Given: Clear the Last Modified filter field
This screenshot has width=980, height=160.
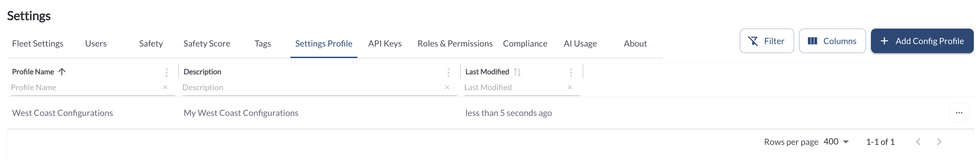Looking at the screenshot, I should (570, 87).
